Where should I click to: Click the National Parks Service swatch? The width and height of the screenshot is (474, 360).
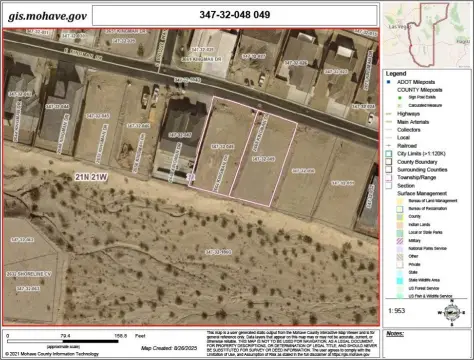point(400,249)
